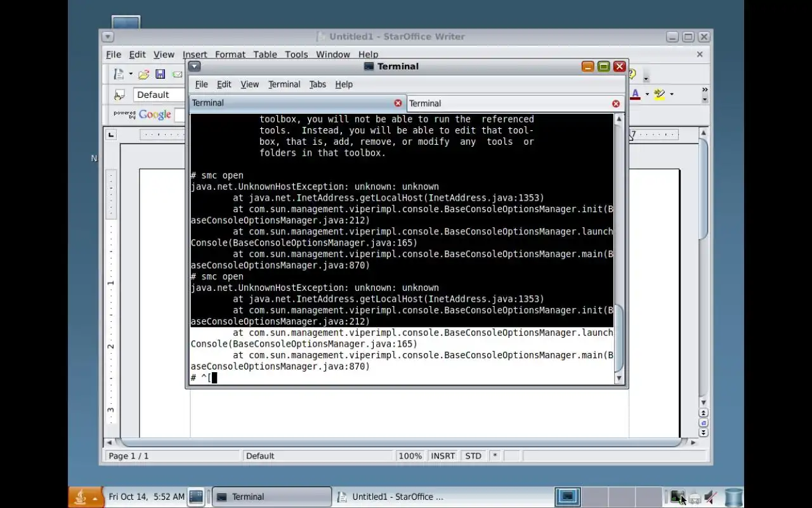Image resolution: width=812 pixels, height=508 pixels.
Task: Click Writer horizontal scroll right arrow
Action: 693,443
